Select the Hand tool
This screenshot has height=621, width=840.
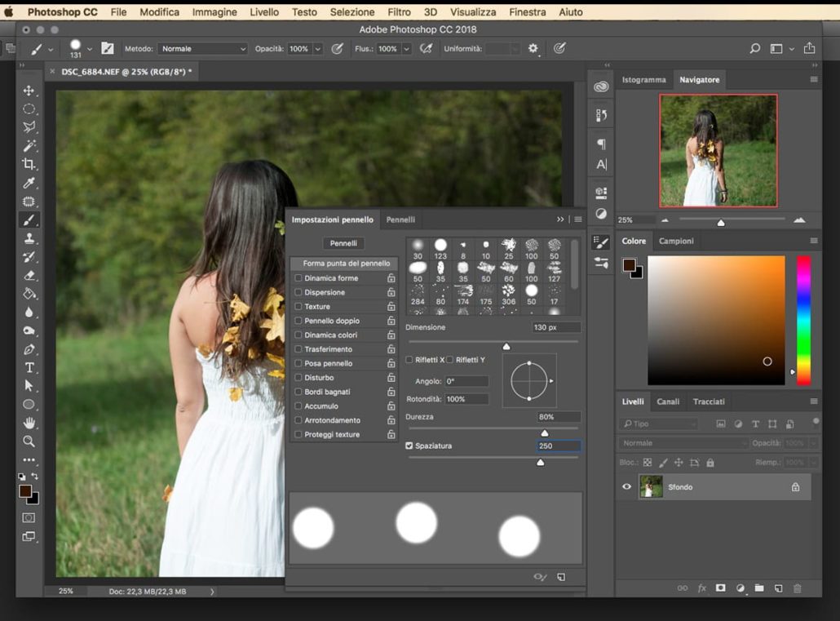[x=29, y=424]
